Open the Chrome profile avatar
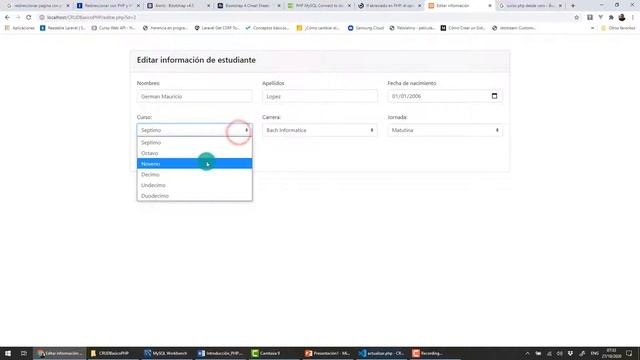The width and height of the screenshot is (640, 360). [x=622, y=18]
